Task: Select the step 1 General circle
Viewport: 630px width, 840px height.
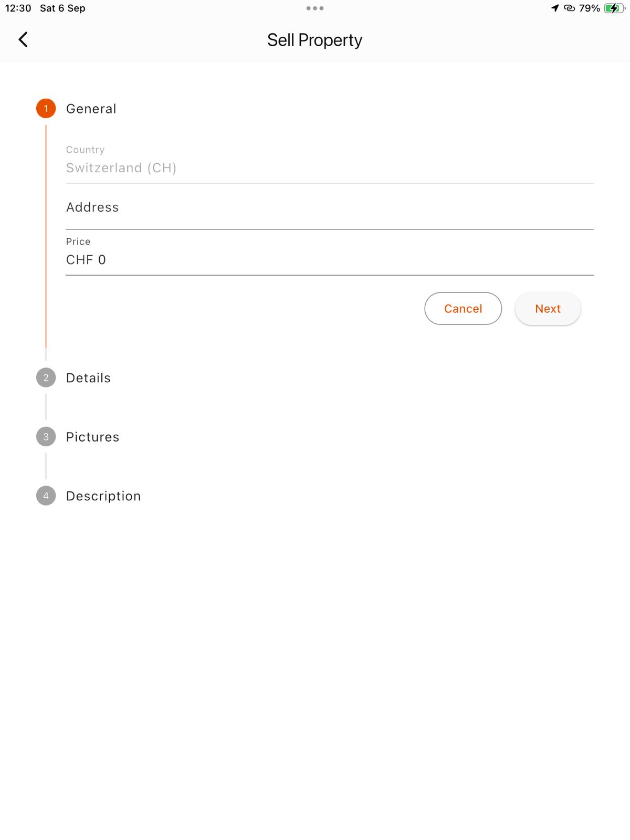Action: [x=46, y=109]
